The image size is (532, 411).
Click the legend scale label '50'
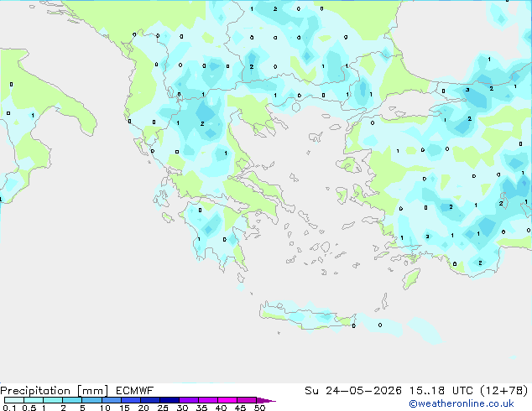pyautogui.click(x=259, y=408)
